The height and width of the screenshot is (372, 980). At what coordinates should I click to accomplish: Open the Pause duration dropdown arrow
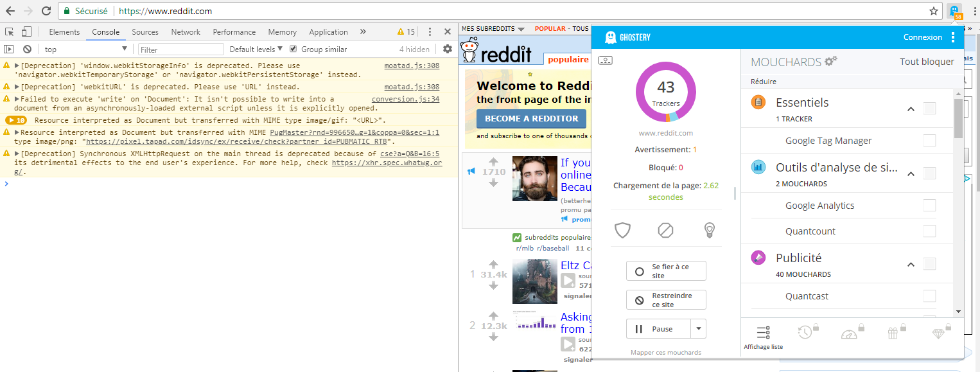click(698, 329)
